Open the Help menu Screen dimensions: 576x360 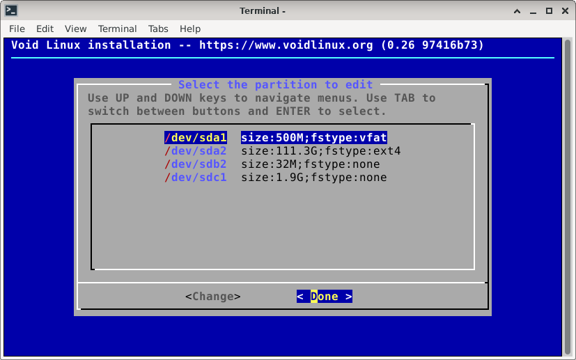190,29
